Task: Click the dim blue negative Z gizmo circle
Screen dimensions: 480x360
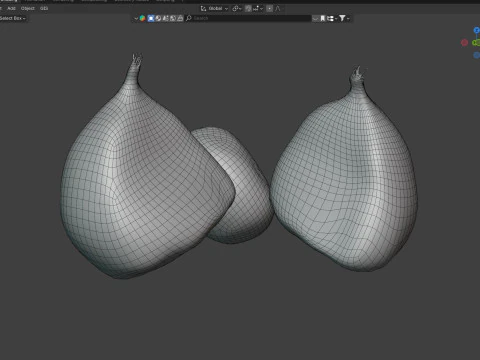Action: [x=477, y=55]
